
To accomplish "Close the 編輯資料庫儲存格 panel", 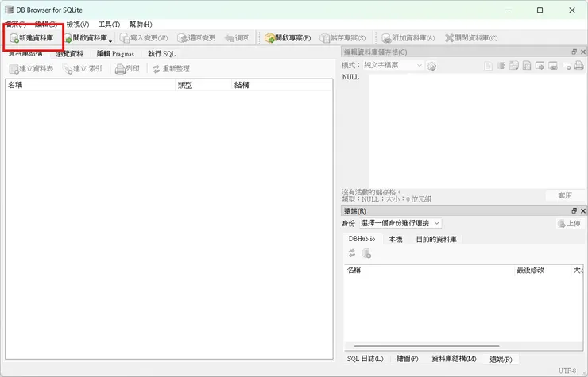I will [583, 52].
